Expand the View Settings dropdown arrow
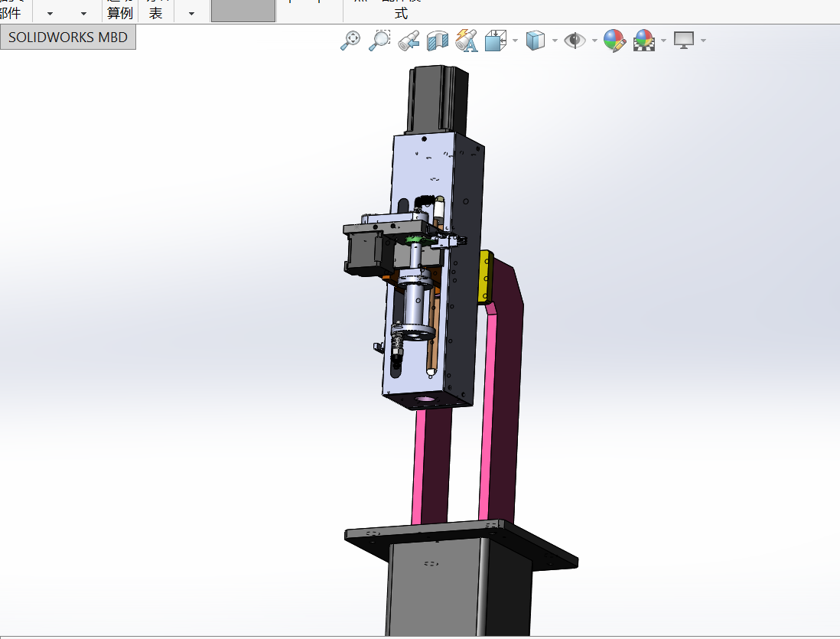The image size is (840, 639). click(703, 41)
